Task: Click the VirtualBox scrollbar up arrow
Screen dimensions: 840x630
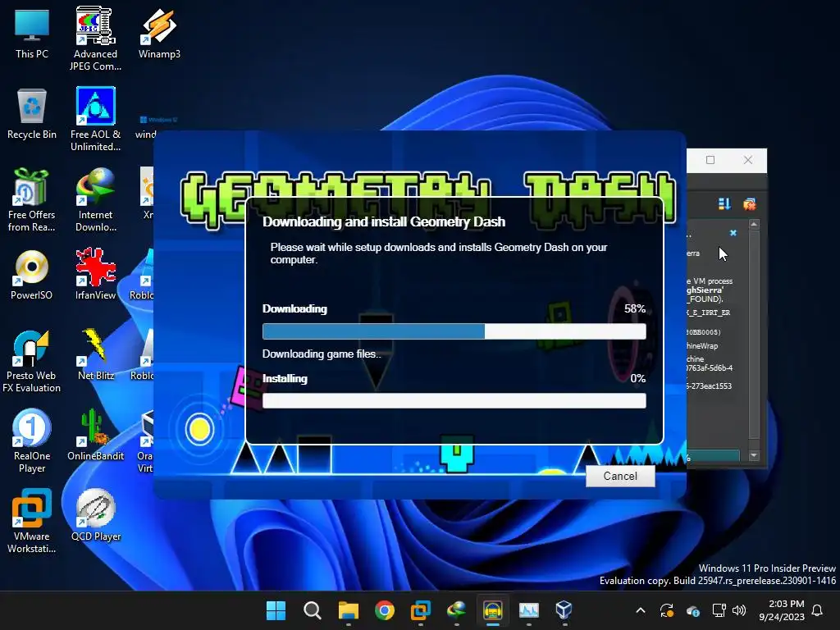Action: pyautogui.click(x=755, y=225)
